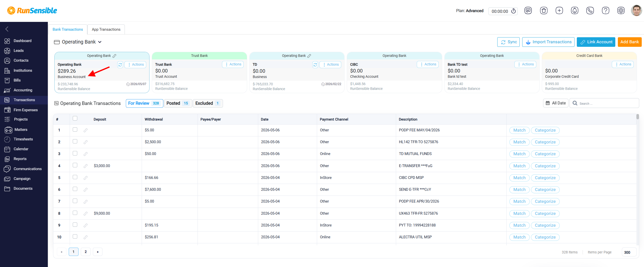Check the box for row 1
Image resolution: width=644 pixels, height=267 pixels.
(75, 129)
